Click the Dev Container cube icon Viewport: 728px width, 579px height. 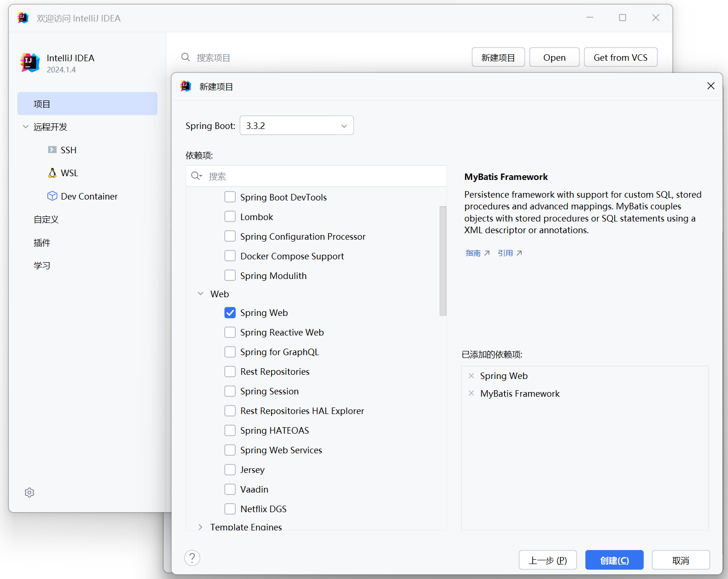[x=52, y=196]
